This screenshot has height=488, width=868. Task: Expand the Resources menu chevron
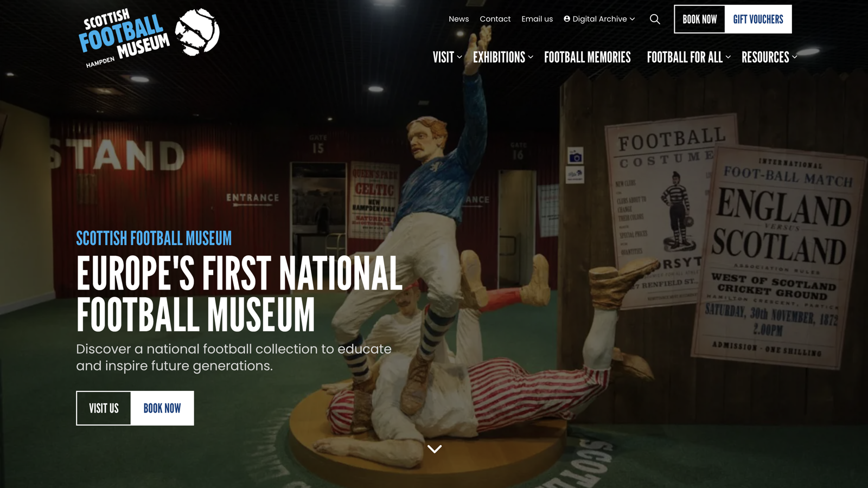pyautogui.click(x=794, y=57)
